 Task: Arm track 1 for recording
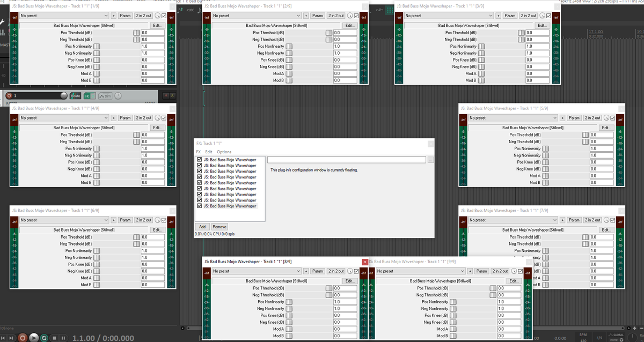coord(9,96)
